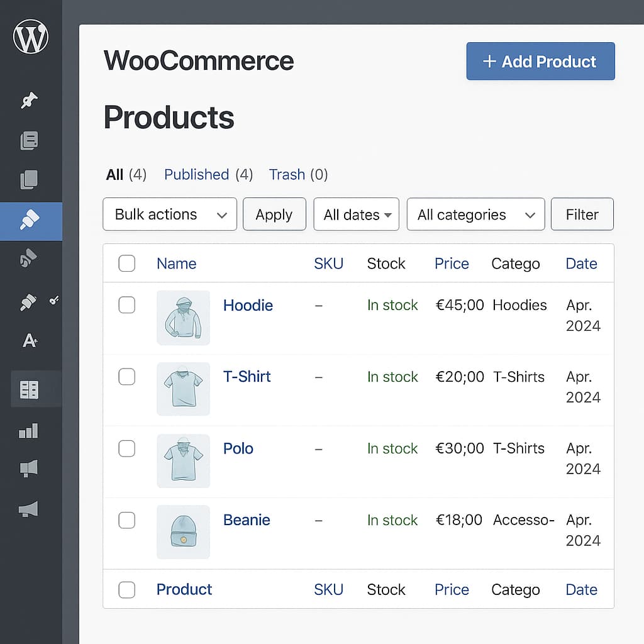
Task: Switch to the Published products view
Action: (x=196, y=174)
